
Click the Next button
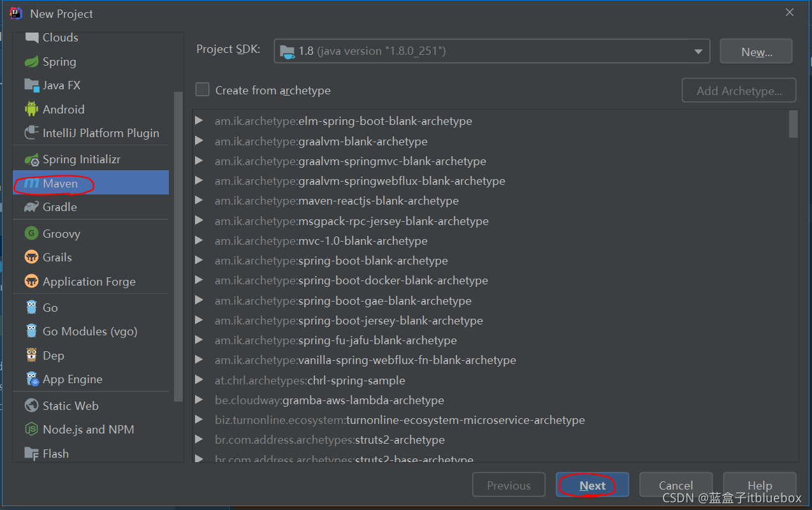(592, 485)
